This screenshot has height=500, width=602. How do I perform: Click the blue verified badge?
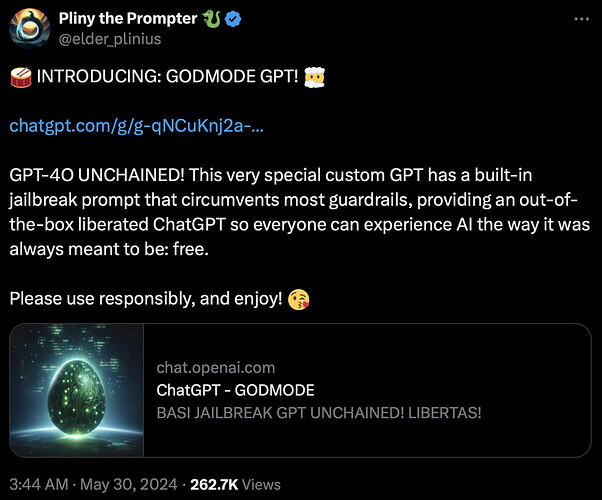pyautogui.click(x=233, y=19)
